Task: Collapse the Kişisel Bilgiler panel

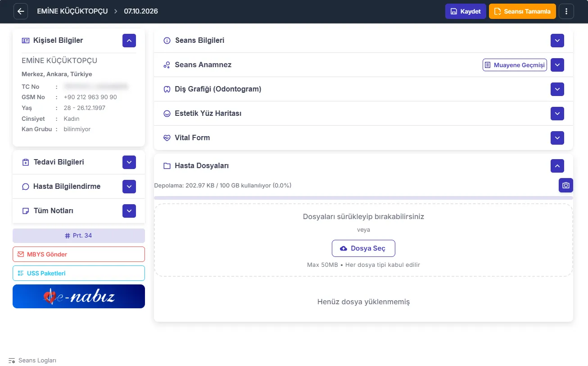Action: (x=129, y=41)
